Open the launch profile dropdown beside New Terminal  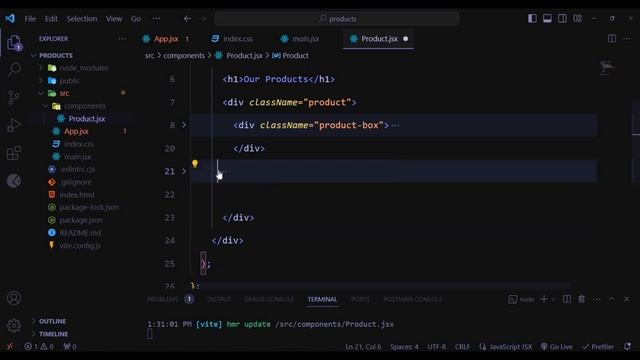[553, 299]
